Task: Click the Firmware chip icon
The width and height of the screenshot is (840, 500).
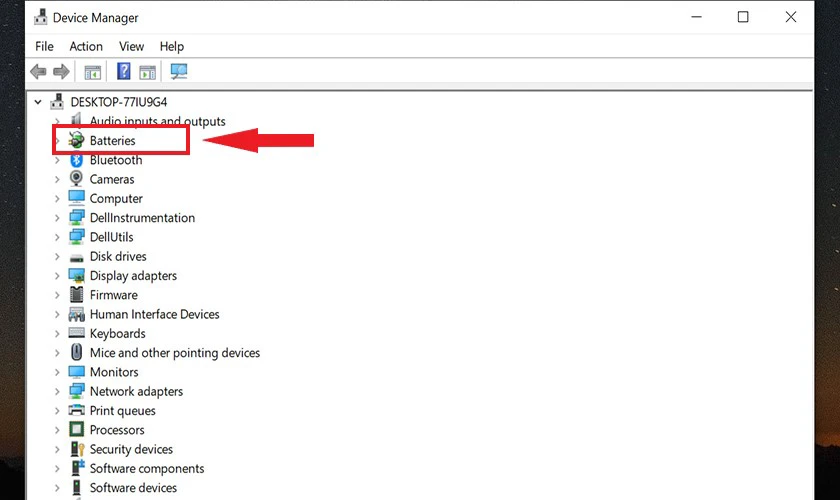Action: [x=77, y=294]
